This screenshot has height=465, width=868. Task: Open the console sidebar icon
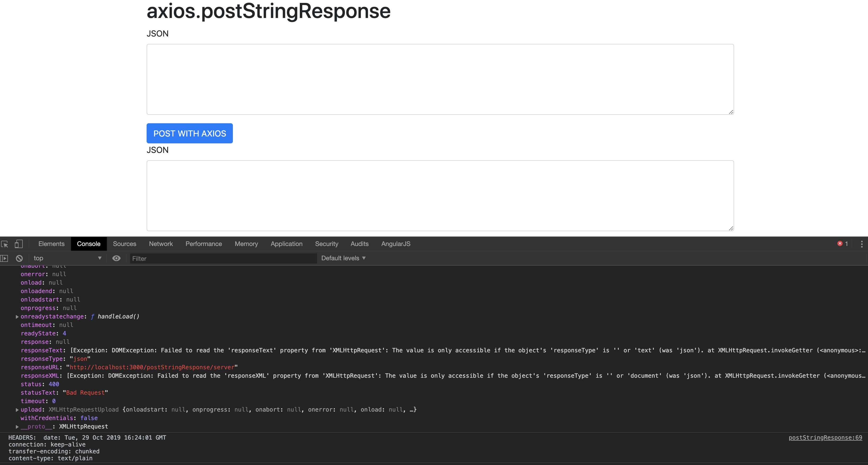tap(4, 258)
